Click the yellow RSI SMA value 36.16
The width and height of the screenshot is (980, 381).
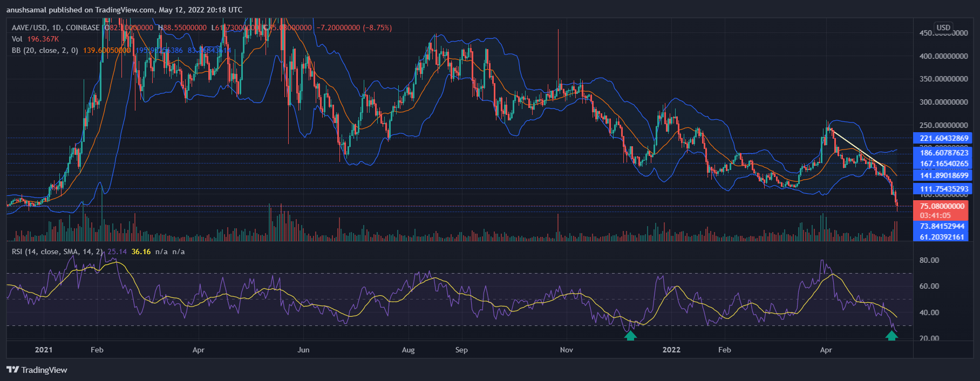141,251
